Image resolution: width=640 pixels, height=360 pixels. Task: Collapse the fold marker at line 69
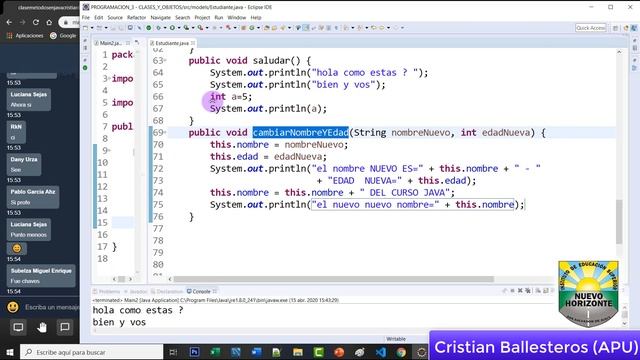click(x=165, y=133)
